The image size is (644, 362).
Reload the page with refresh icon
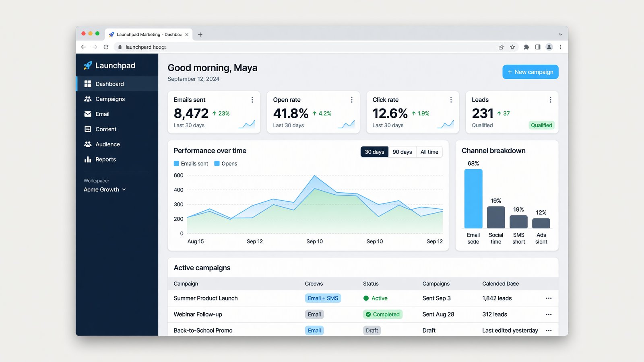[106, 47]
